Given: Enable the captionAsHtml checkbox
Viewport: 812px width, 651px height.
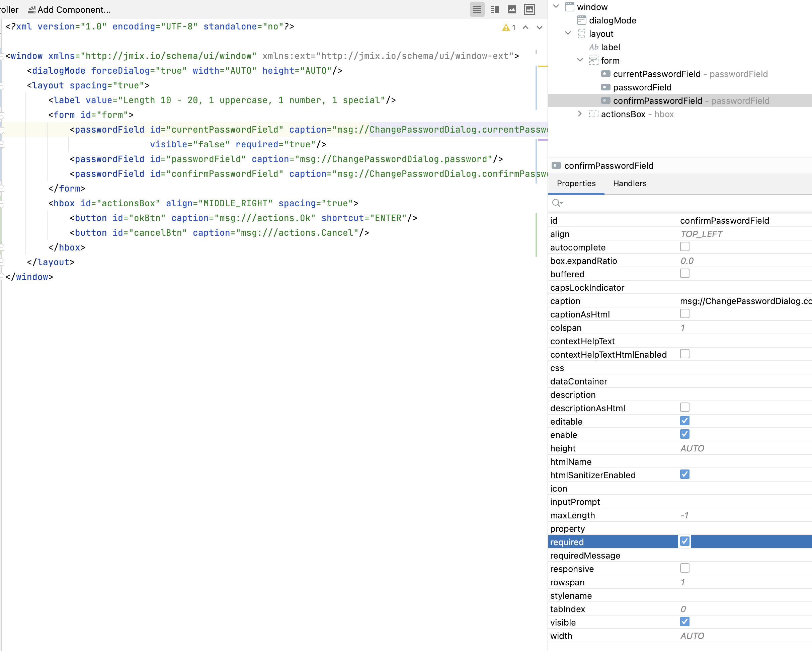Looking at the screenshot, I should [685, 314].
